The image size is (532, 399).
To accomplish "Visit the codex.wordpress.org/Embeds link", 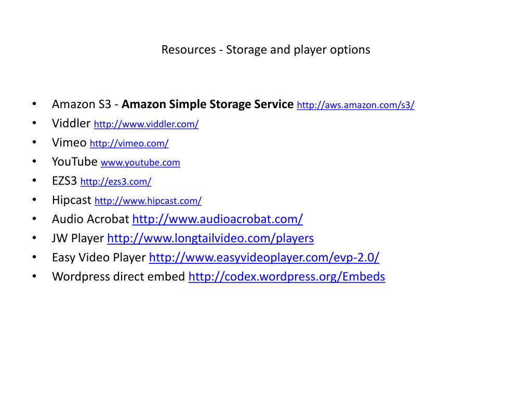I will tap(287, 276).
